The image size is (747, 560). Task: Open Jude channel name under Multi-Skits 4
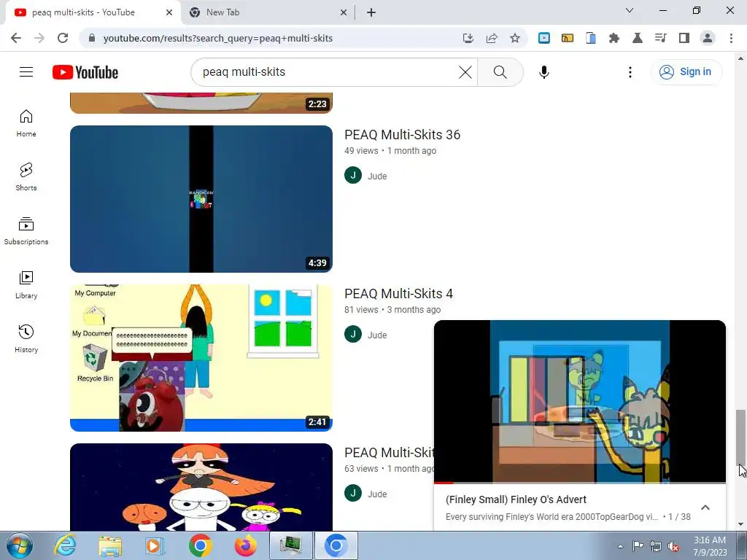point(377,335)
